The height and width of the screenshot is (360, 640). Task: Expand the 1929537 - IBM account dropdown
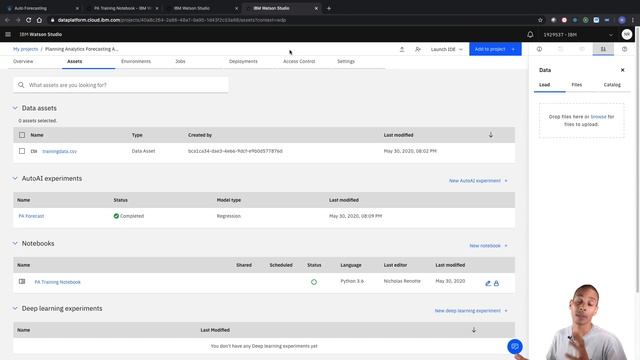(578, 35)
